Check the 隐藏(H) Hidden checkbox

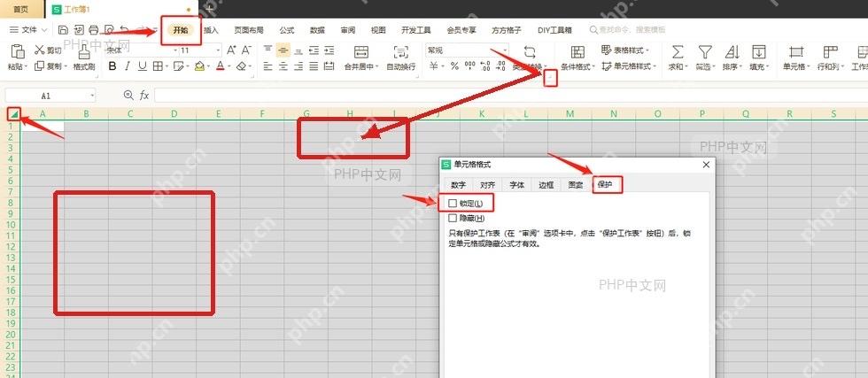tap(453, 218)
